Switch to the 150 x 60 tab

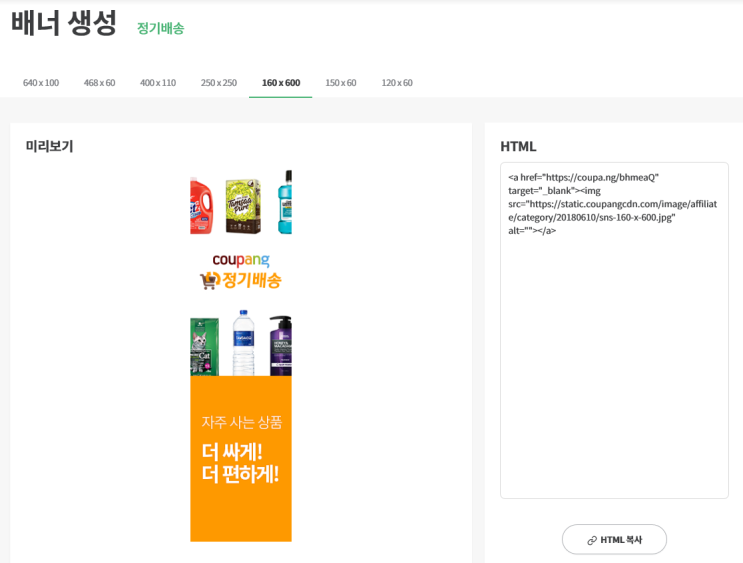(341, 83)
